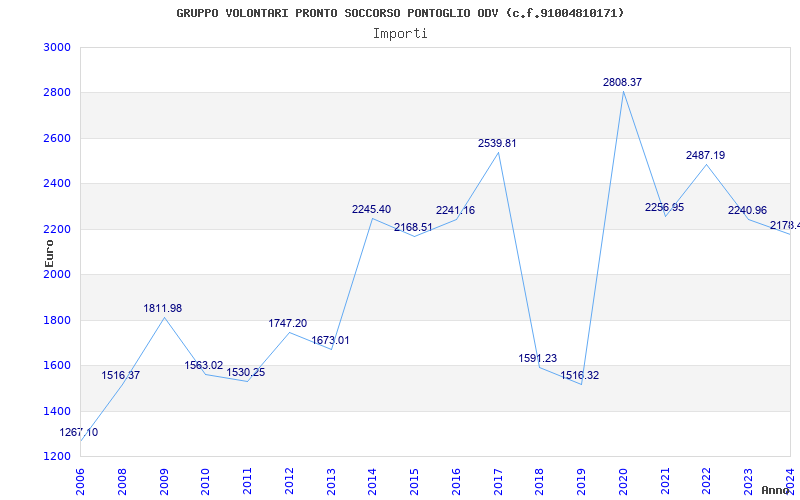Click y-axis value 1800
800x500 pixels.
[57, 320]
